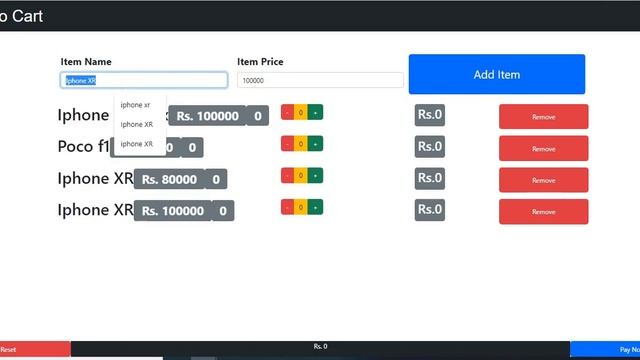Click the 'Rs. 0' grand total in bottom bar
This screenshot has width=640, height=360.
tap(320, 346)
